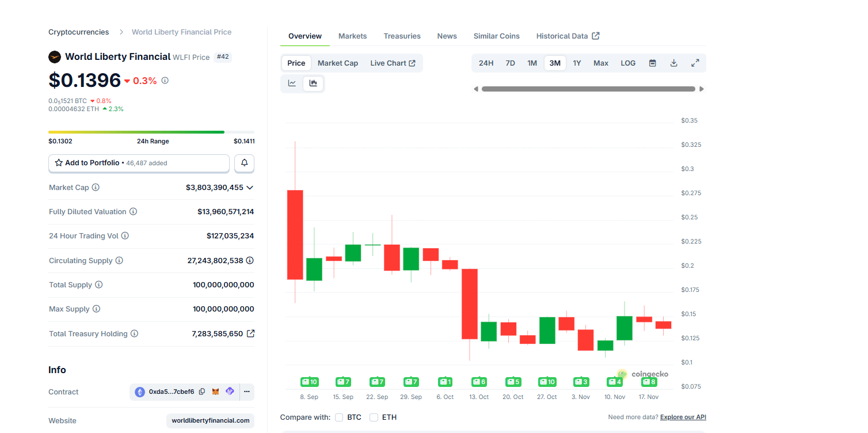
Task: Open Total Treasury Holding external link icon
Action: (250, 333)
